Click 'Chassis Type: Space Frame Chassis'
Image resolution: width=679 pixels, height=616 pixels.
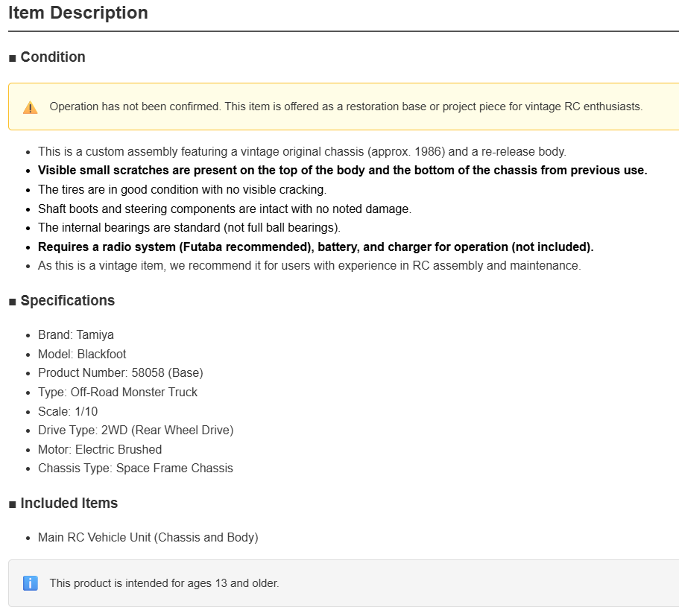(x=136, y=468)
